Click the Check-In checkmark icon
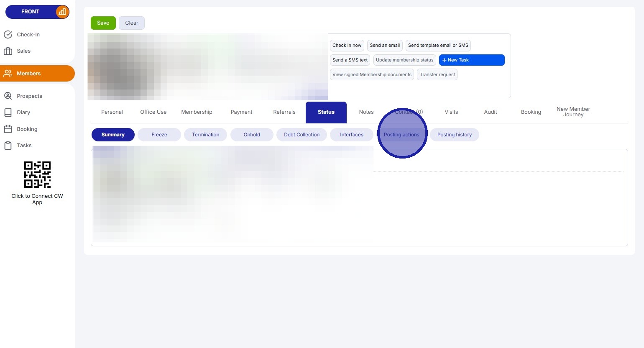 (8, 34)
